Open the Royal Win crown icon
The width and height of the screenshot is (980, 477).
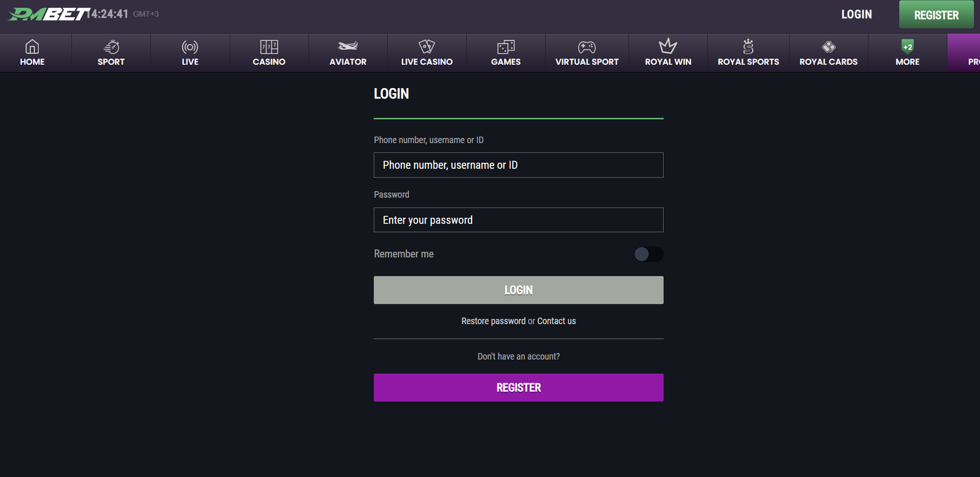click(668, 47)
